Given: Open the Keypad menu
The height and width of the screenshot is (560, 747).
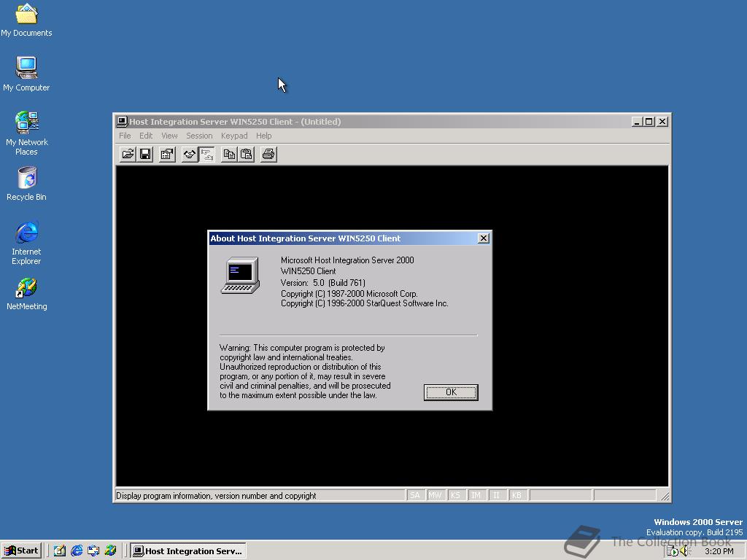Looking at the screenshot, I should click(234, 136).
